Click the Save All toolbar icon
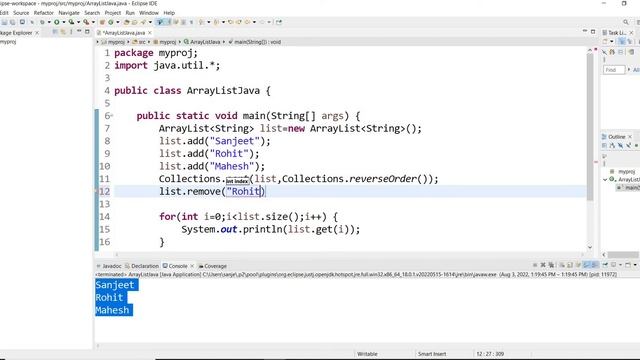 coord(13,22)
